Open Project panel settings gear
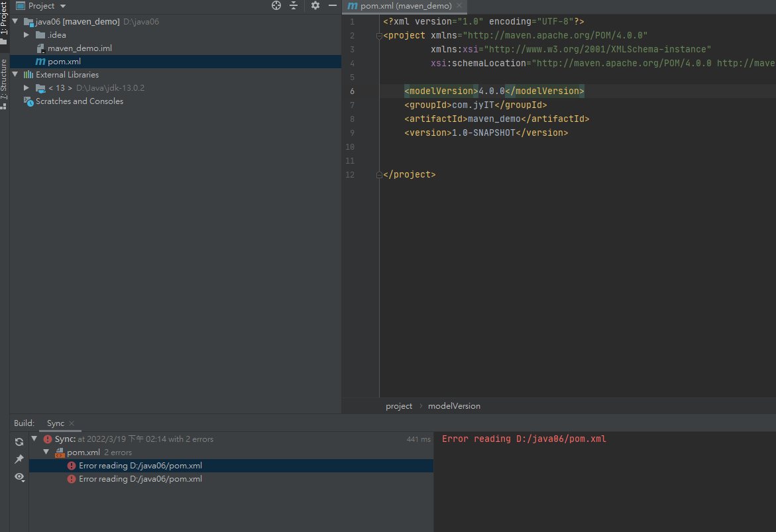 (x=315, y=5)
